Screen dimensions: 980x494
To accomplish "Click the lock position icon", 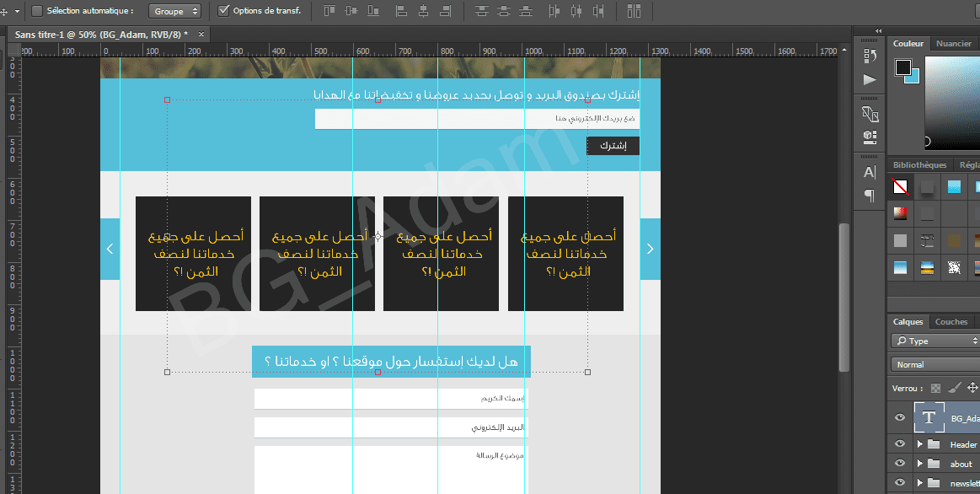I will click(972, 389).
